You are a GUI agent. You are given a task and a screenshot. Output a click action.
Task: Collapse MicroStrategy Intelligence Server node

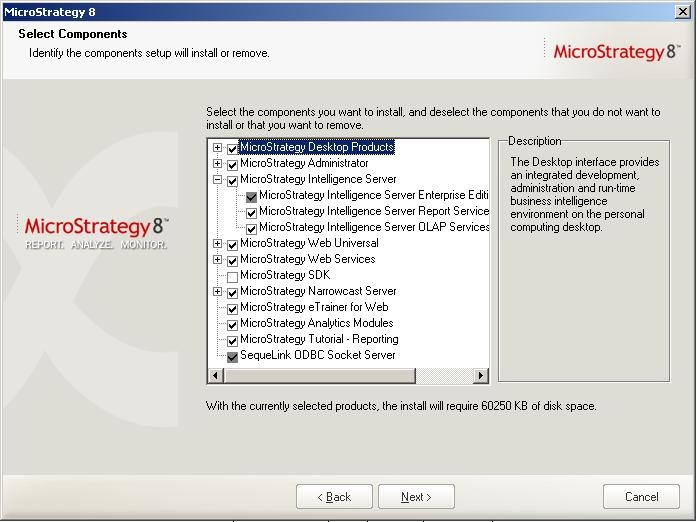(x=217, y=180)
